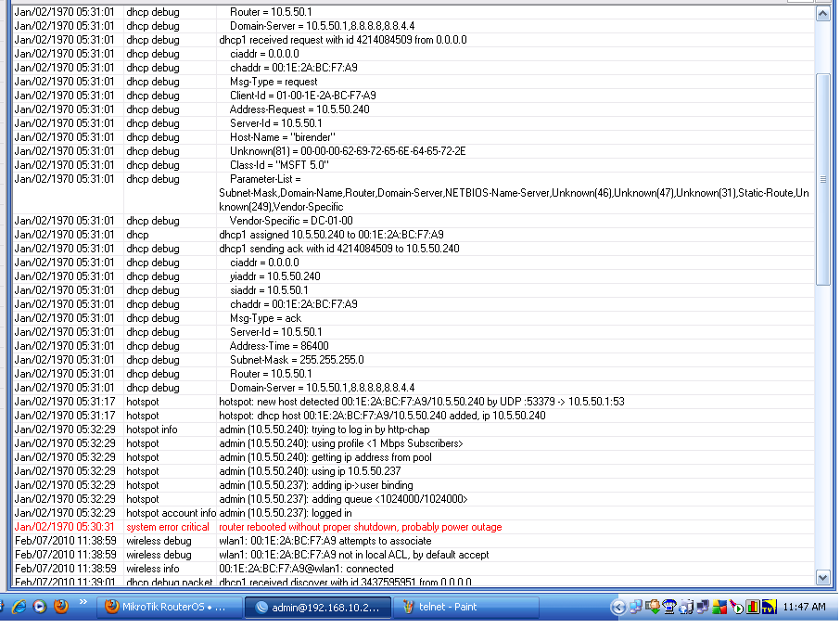840x641 pixels.
Task: Click the 'hotspot account info' topic cell
Action: [171, 513]
